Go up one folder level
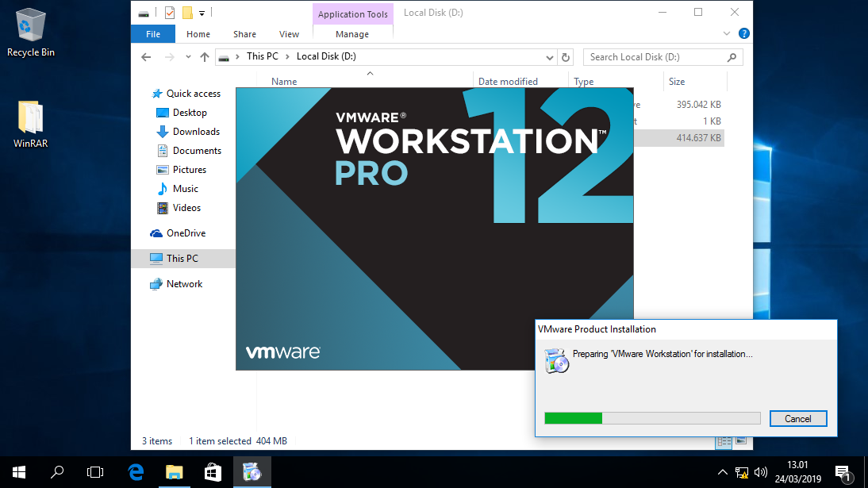The image size is (868, 488). (205, 57)
